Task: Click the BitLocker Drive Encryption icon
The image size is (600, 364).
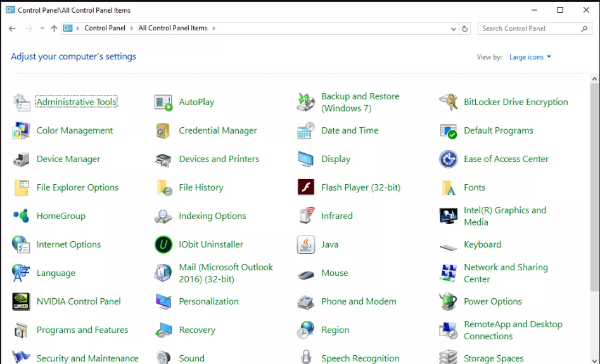Action: (448, 102)
